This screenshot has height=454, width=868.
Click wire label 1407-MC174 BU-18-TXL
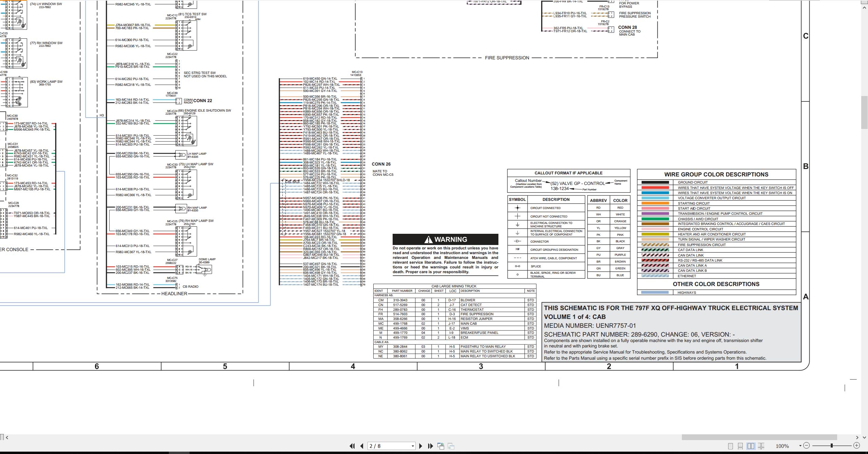[321, 285]
